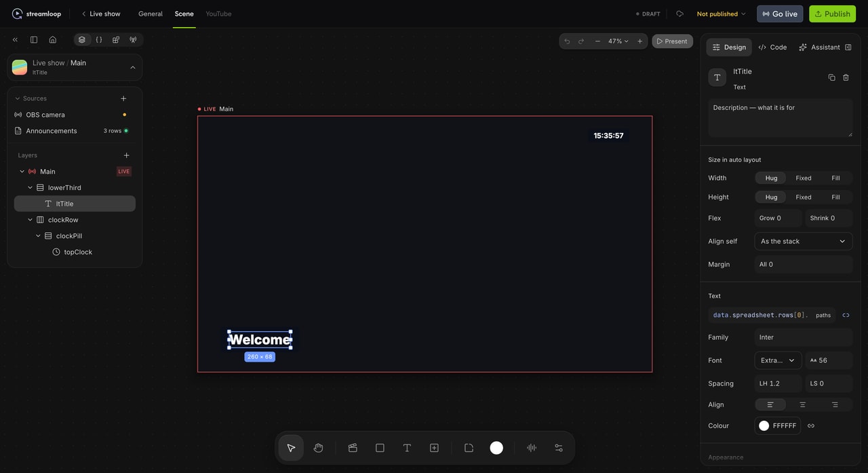Switch to the YouTube tab
The height and width of the screenshot is (473, 868).
[x=218, y=14]
